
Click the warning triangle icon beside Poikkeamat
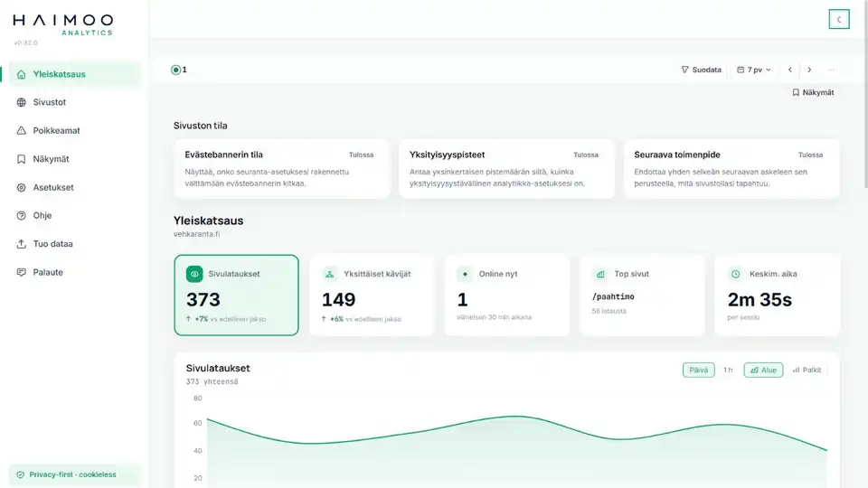point(21,130)
